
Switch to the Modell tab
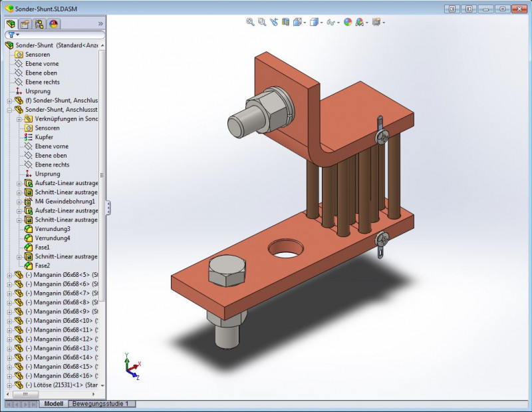point(53,404)
